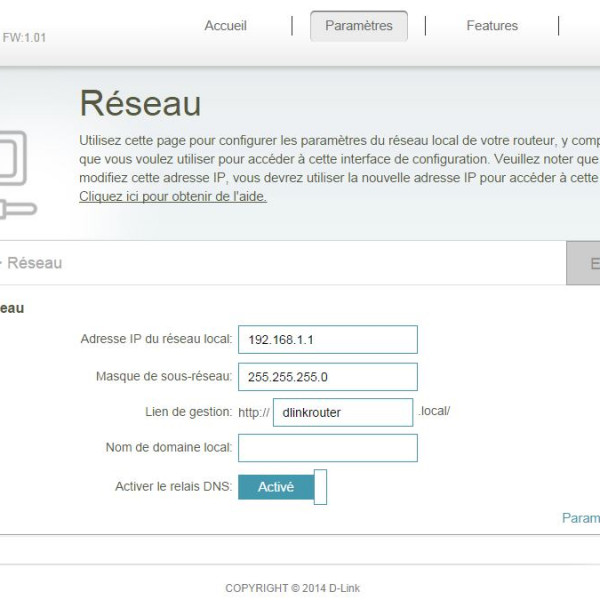Click the 'Activer le relais DNS' label

tap(173, 487)
